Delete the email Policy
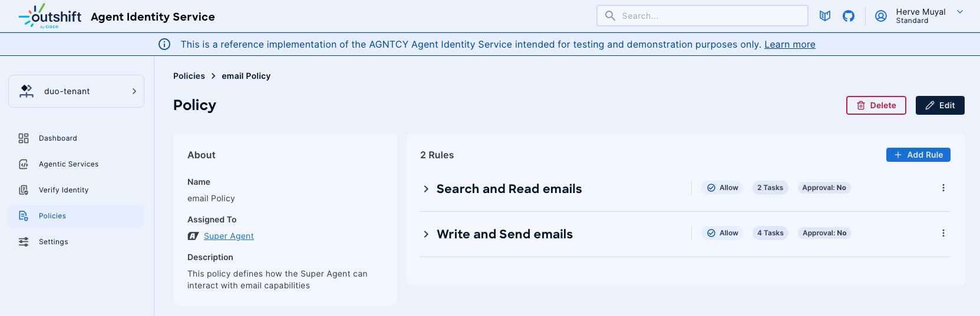Image resolution: width=980 pixels, height=316 pixels. point(876,105)
